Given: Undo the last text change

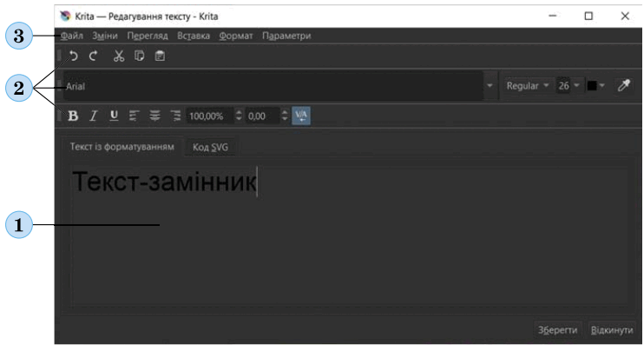Looking at the screenshot, I should 74,56.
